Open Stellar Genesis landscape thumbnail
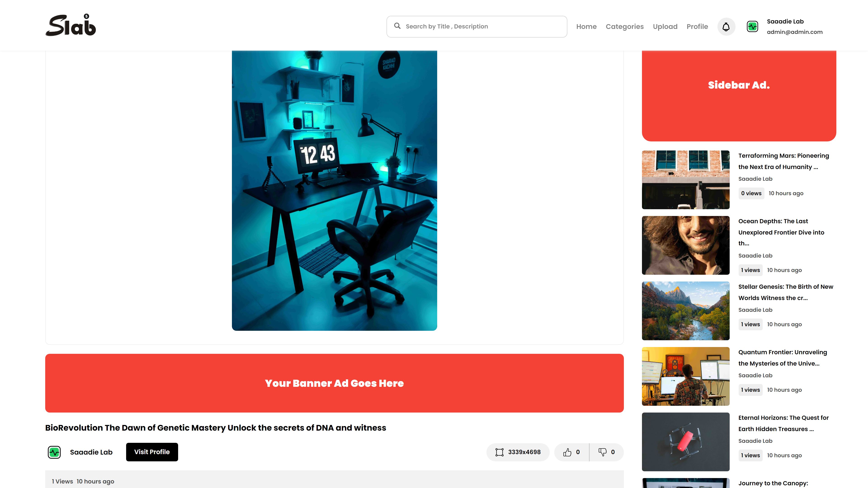The width and height of the screenshot is (868, 488). 685,310
